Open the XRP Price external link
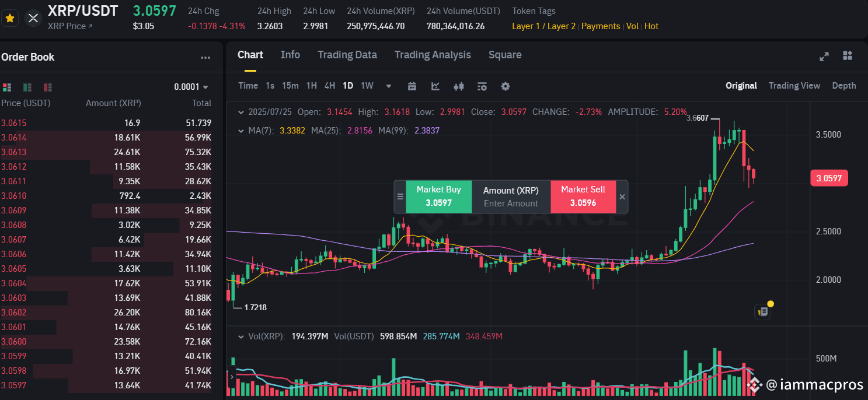The width and height of the screenshot is (868, 400). (70, 26)
